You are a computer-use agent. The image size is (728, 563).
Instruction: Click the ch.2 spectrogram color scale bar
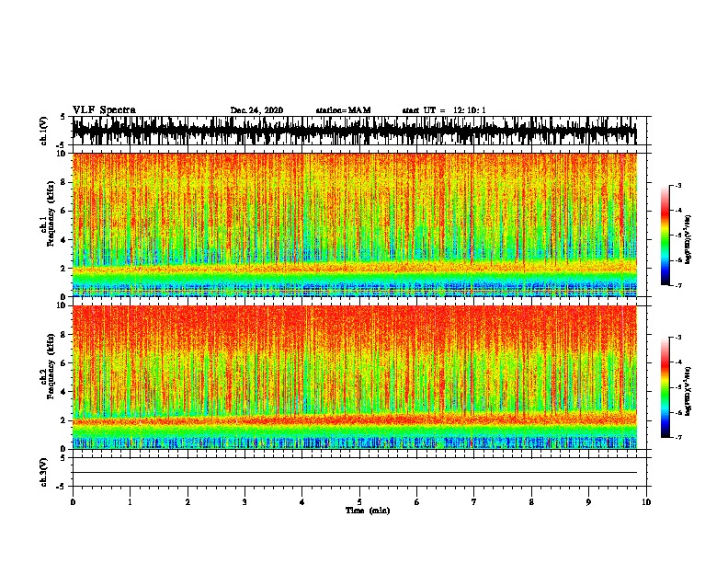click(x=665, y=387)
